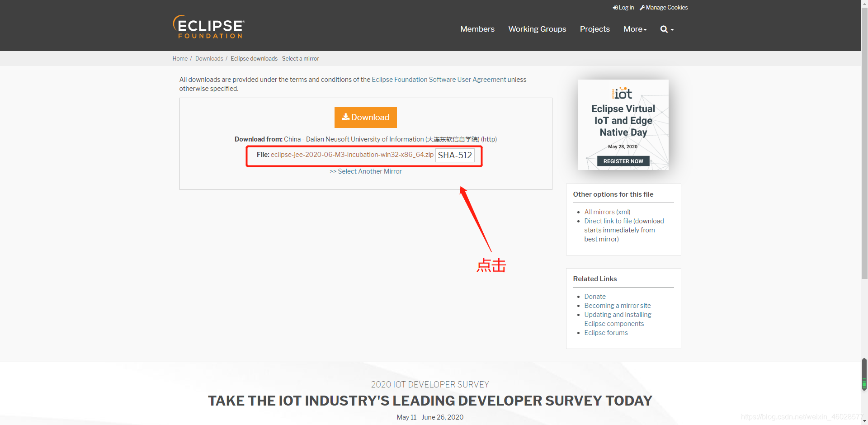The height and width of the screenshot is (425, 868).
Task: Click the scrollbar up arrow
Action: click(x=864, y=4)
